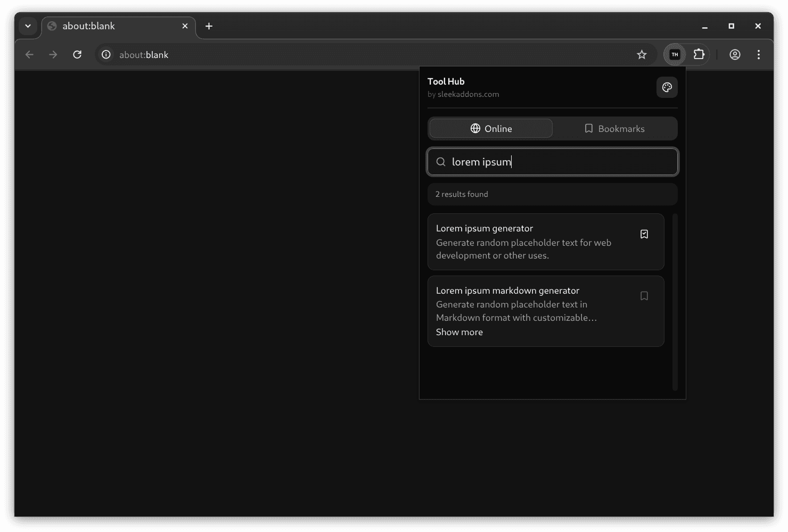This screenshot has height=532, width=788.
Task: Click the search magnifier in Tool Hub search box
Action: pos(441,161)
